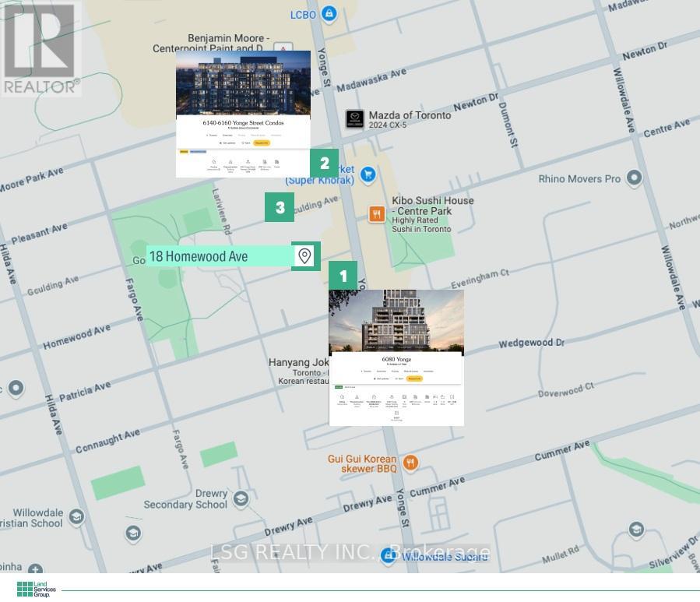Click the Benjamin Moore map pin
The width and height of the screenshot is (700, 602).
pyautogui.click(x=283, y=47)
